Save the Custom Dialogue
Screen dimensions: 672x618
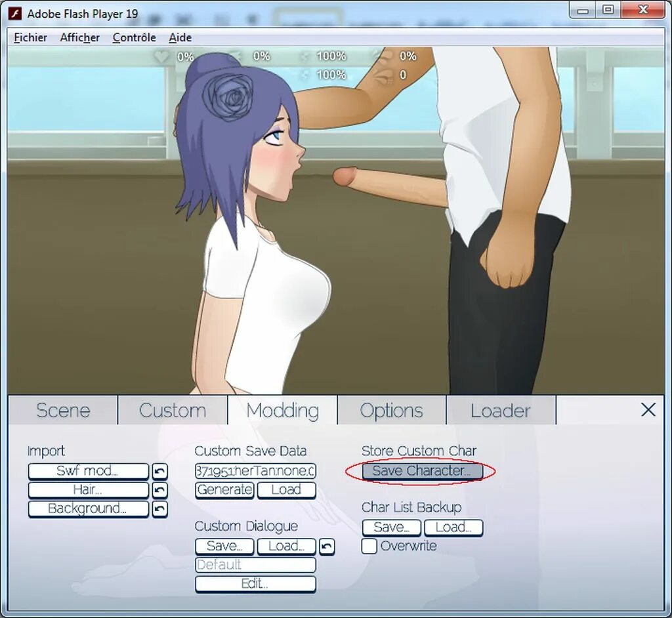coord(224,546)
